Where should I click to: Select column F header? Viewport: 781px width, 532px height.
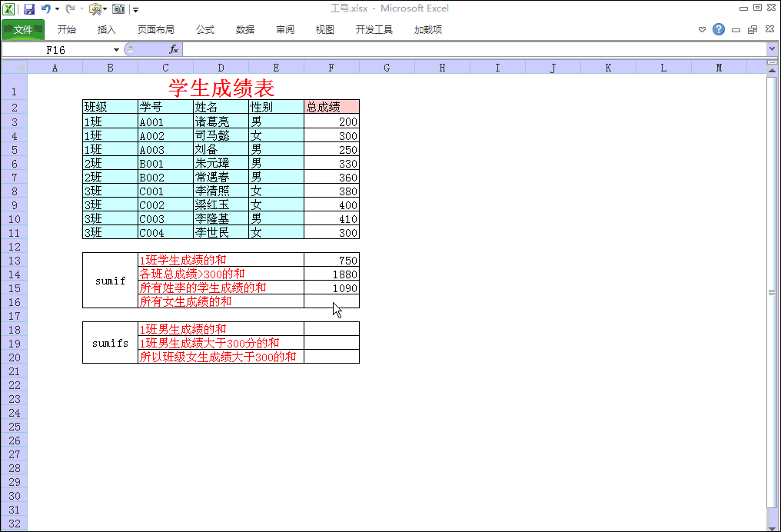(331, 67)
